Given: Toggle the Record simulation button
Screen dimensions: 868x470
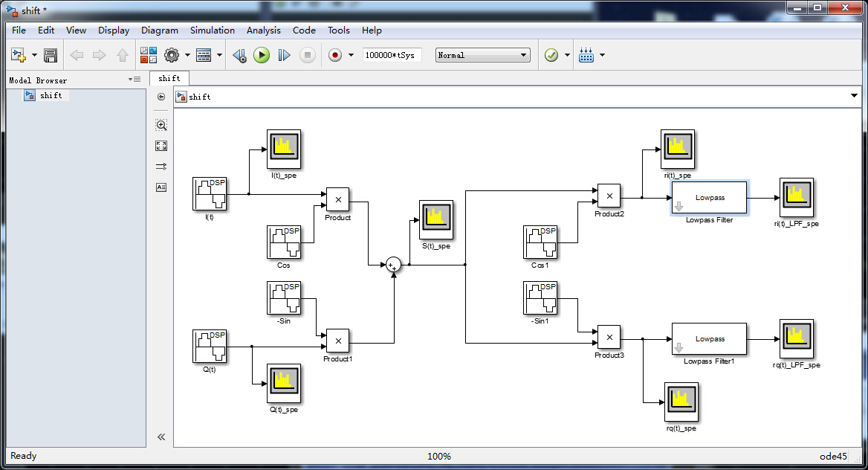Looking at the screenshot, I should (x=334, y=55).
